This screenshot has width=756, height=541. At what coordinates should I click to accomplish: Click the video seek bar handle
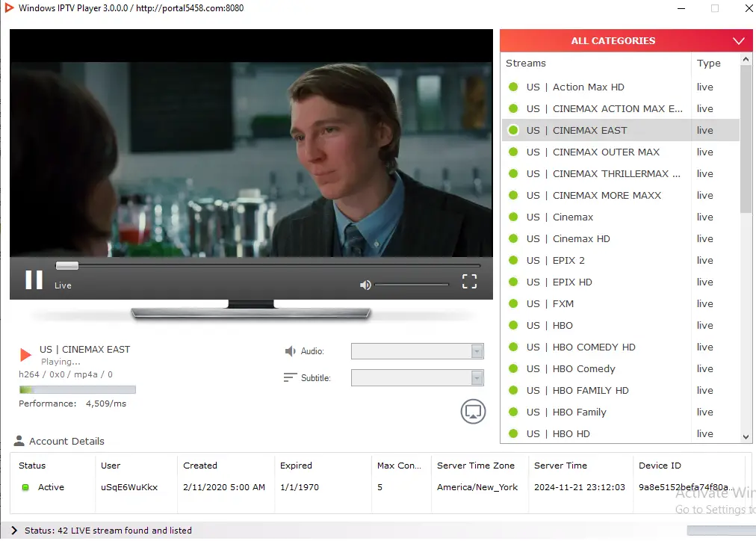tap(67, 266)
